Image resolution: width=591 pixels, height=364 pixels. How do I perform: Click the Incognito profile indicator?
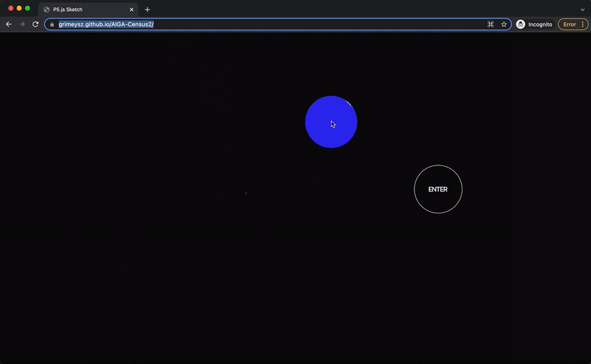[x=534, y=24]
